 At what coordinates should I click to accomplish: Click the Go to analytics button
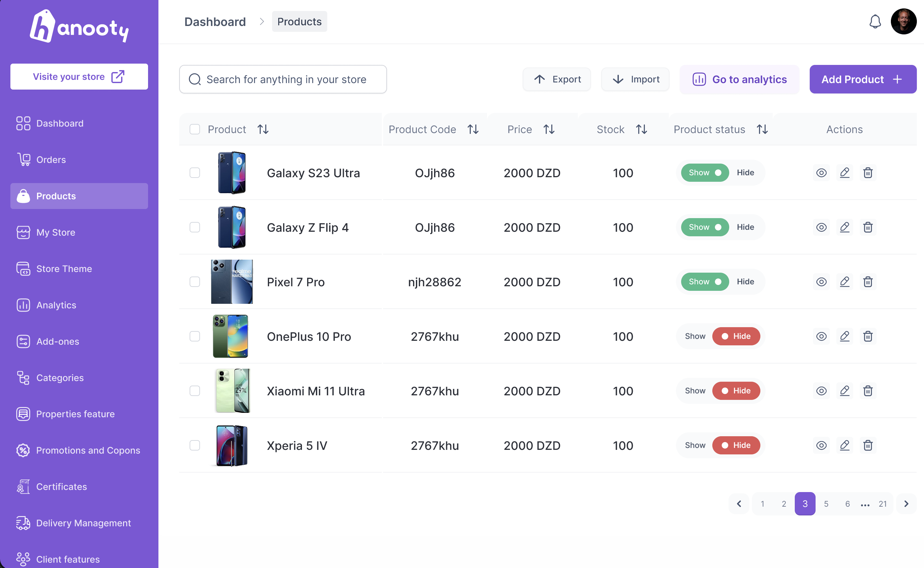739,79
